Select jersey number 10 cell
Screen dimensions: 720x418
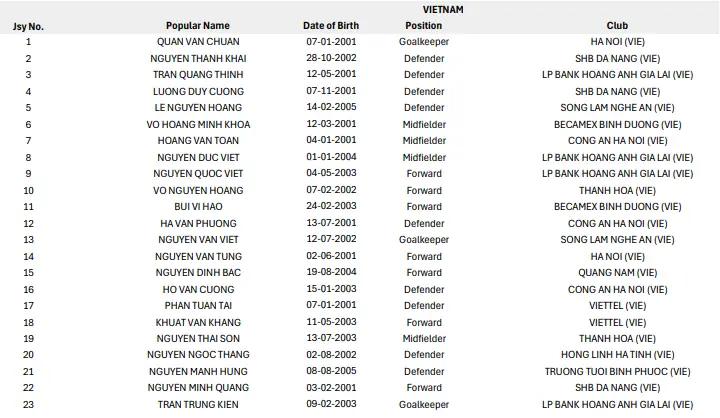tap(28, 190)
